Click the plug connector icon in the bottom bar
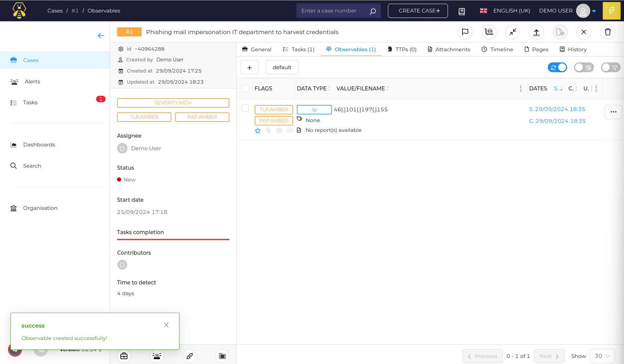The height and width of the screenshot is (364, 624). [x=190, y=356]
